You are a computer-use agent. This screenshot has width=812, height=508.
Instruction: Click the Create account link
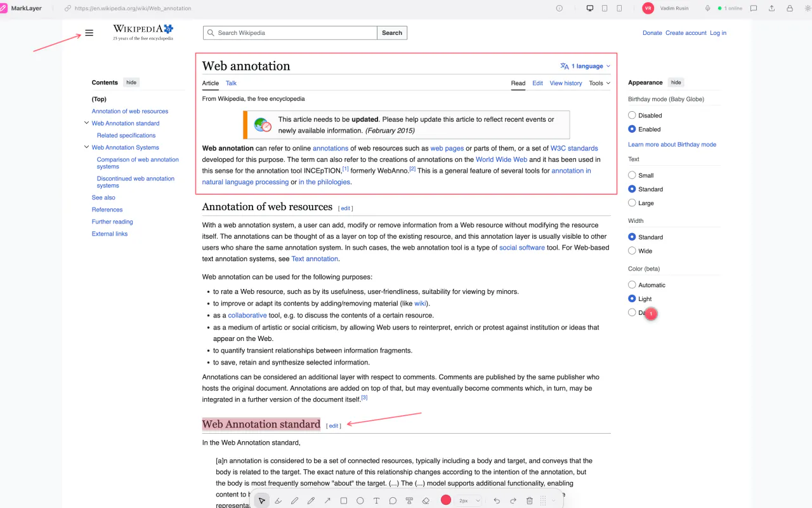coord(686,33)
